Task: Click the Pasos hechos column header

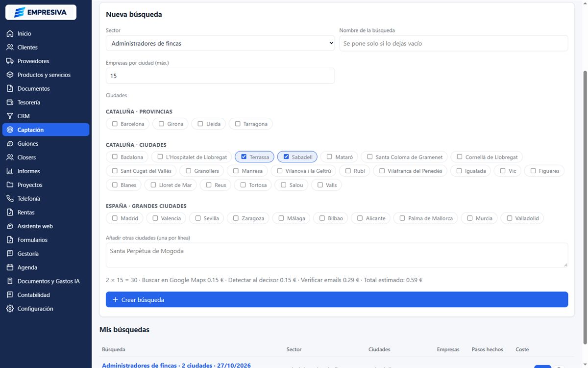Action: click(x=488, y=349)
